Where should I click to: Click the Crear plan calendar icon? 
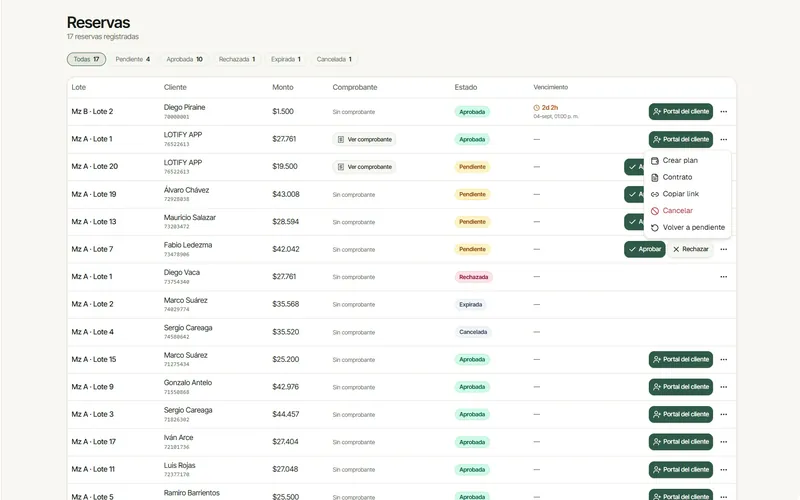(x=655, y=161)
